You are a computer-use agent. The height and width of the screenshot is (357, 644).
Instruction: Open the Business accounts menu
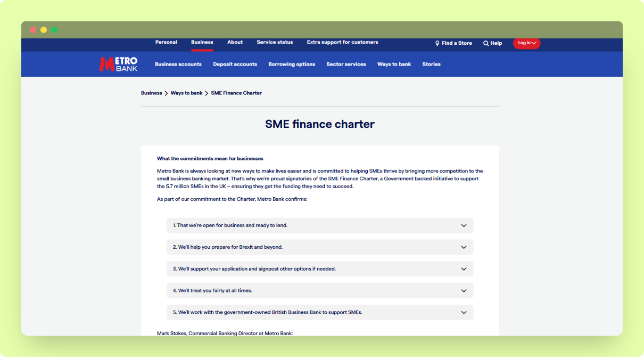pyautogui.click(x=178, y=64)
